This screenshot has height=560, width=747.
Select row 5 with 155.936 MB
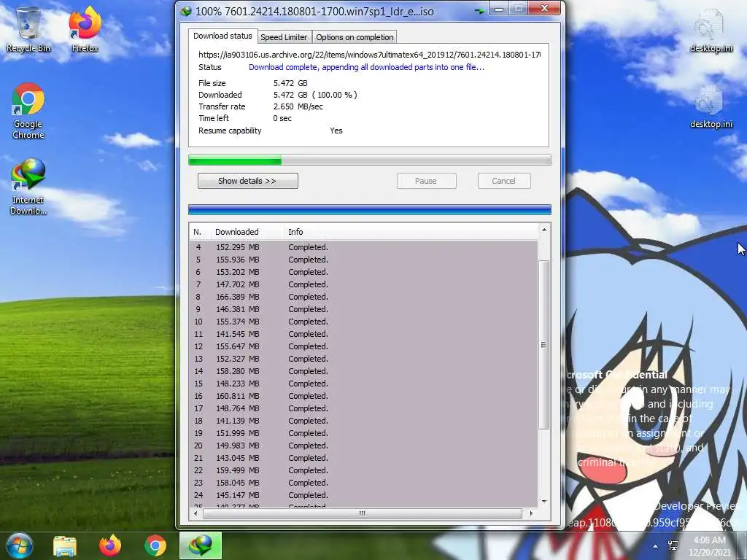pos(363,260)
